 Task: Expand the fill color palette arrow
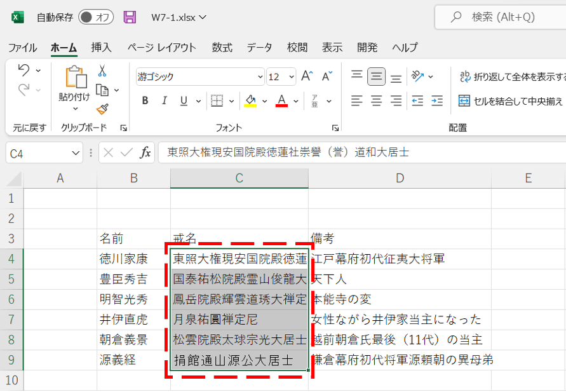[265, 101]
